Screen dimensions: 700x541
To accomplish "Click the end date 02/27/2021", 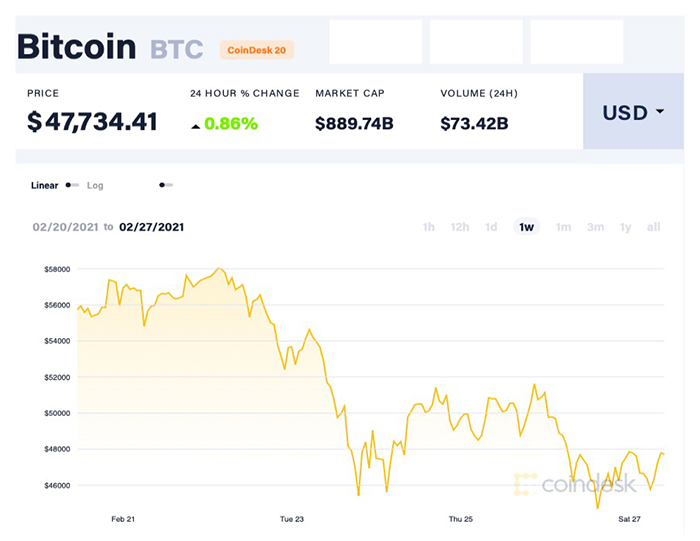I will [151, 227].
